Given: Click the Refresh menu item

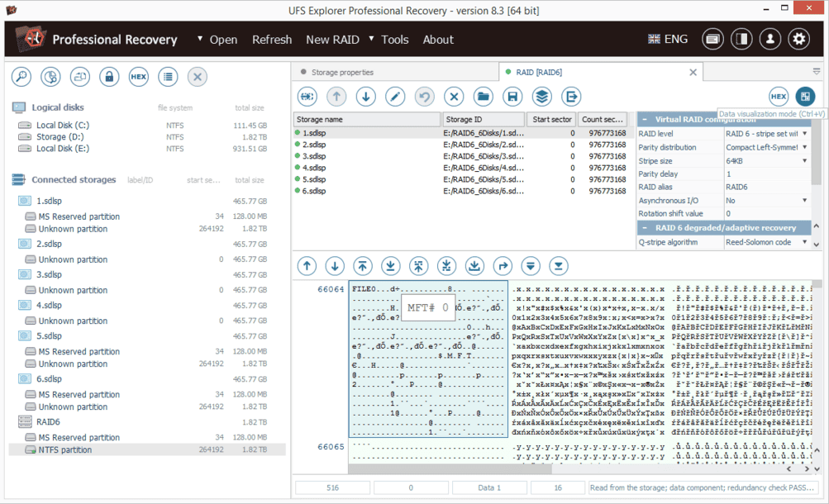Looking at the screenshot, I should coord(272,40).
